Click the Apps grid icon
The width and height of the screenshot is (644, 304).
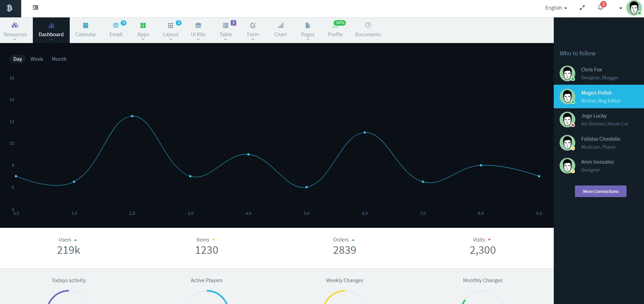coord(143,25)
